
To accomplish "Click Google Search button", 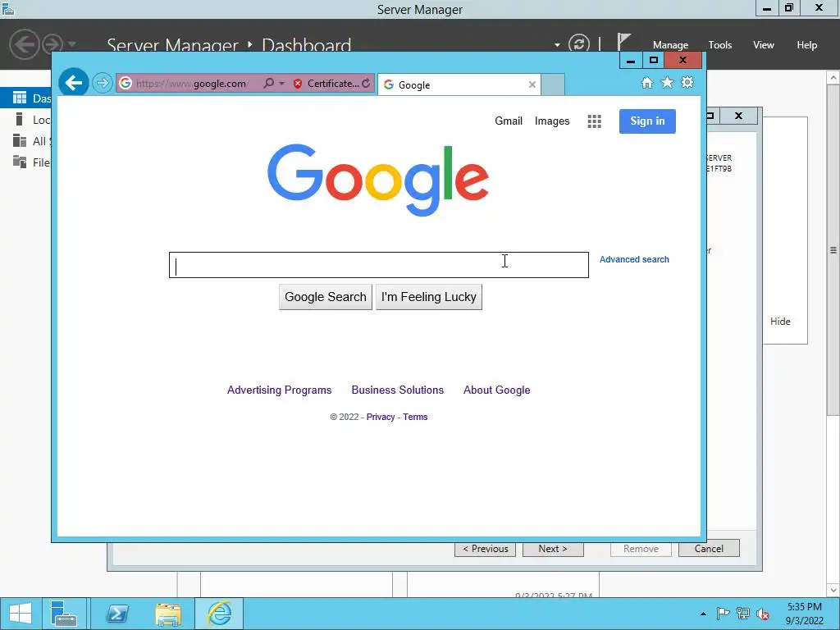I will click(325, 297).
